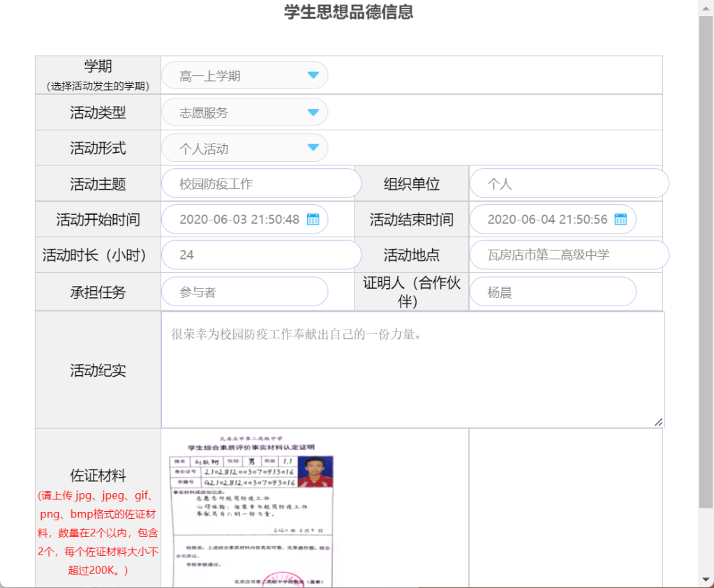
Task: Open calendar icon for activity start time
Action: pos(313,219)
